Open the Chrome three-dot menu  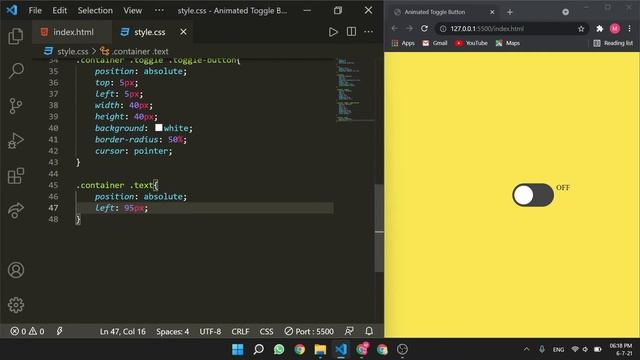(629, 28)
